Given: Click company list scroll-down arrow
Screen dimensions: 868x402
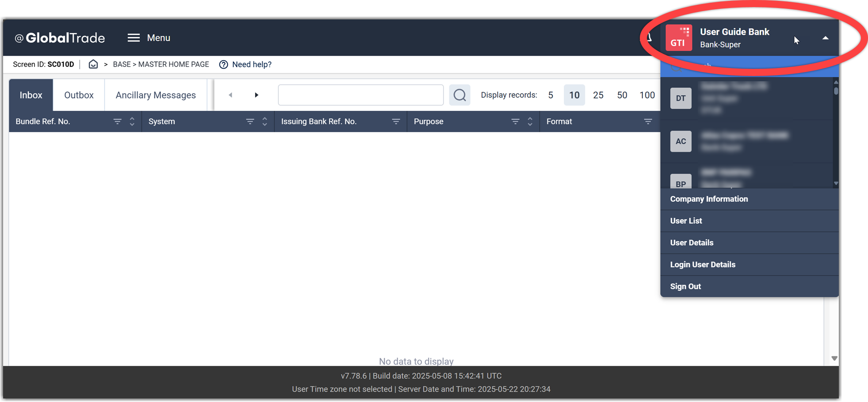Looking at the screenshot, I should (x=836, y=183).
